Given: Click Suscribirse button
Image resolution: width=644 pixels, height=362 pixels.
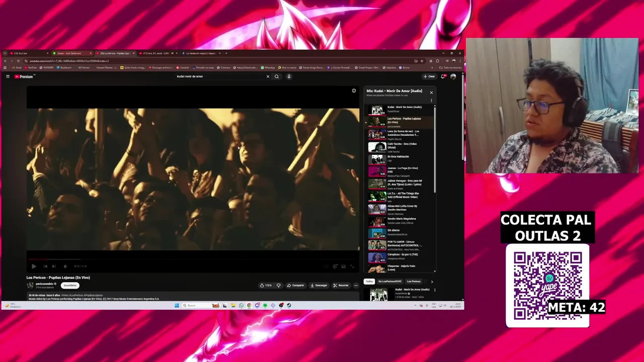Looking at the screenshot, I should [x=70, y=285].
